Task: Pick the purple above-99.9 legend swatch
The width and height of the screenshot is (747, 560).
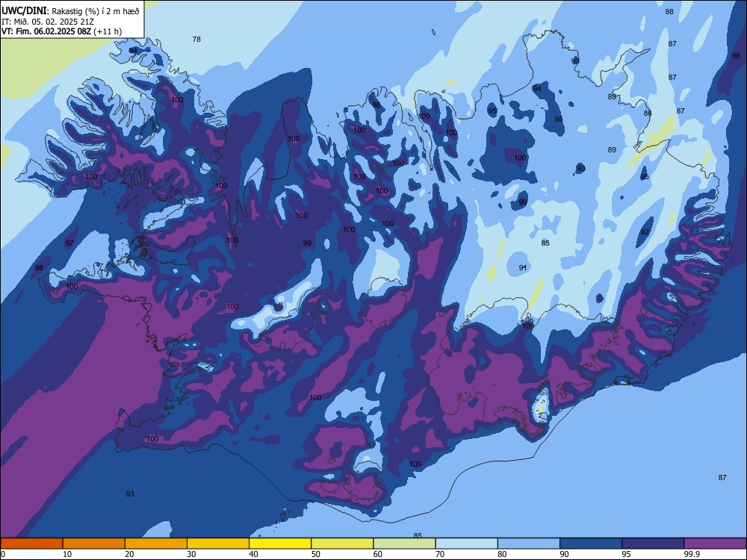Action: pyautogui.click(x=715, y=544)
